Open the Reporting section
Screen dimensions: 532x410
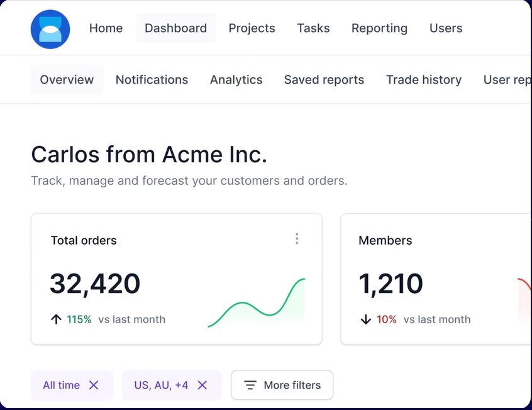pyautogui.click(x=379, y=28)
